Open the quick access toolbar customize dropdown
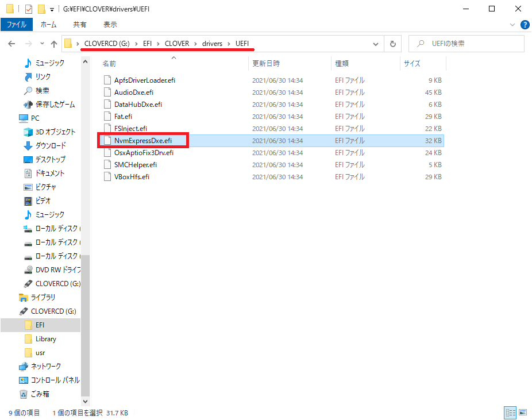Screen dimensions: 532x420 [x=52, y=9]
